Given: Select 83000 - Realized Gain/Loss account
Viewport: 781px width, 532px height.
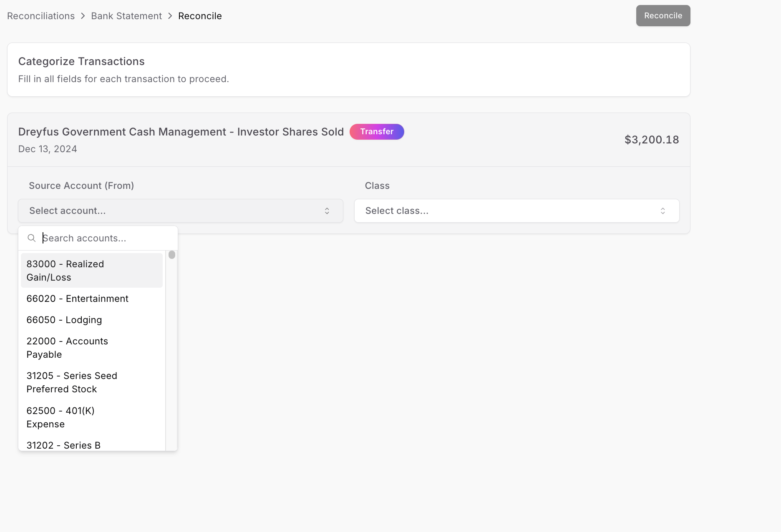Looking at the screenshot, I should pos(92,271).
